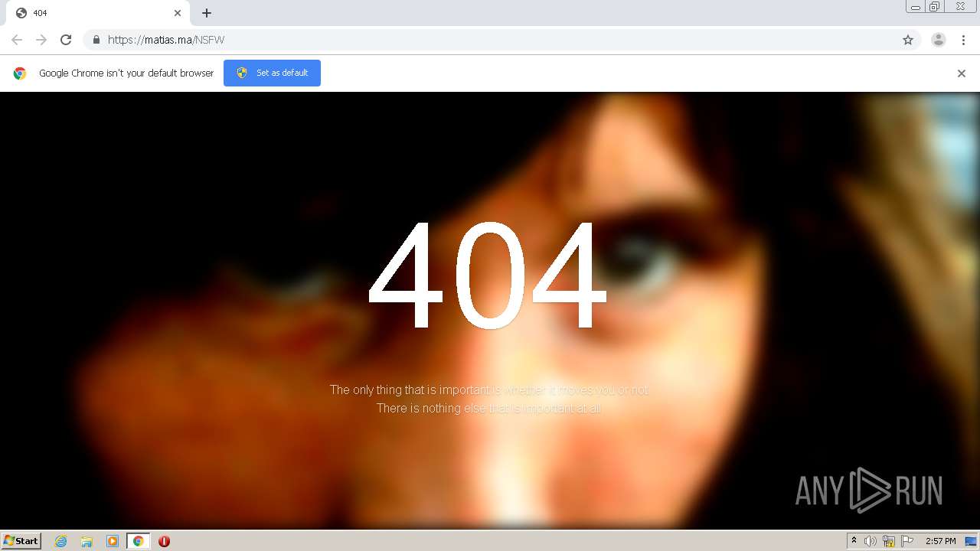Click the browser back arrow

(17, 40)
